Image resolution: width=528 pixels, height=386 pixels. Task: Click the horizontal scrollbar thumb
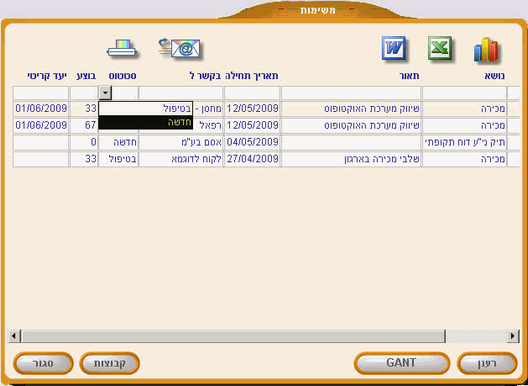233,336
